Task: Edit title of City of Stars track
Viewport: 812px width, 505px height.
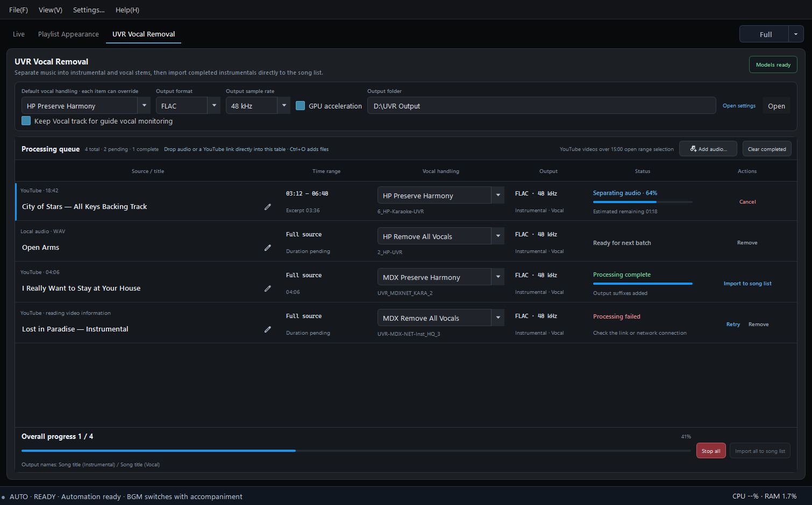Action: 268,207
